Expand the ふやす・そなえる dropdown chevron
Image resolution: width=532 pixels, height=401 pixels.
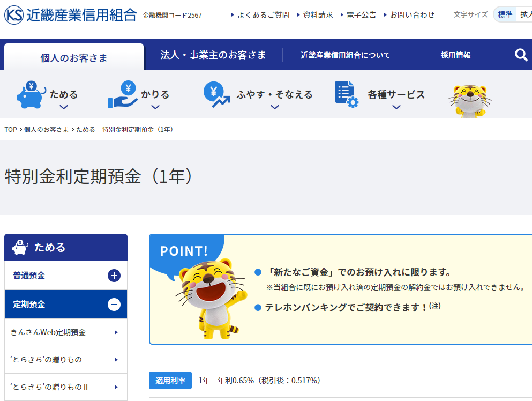275,107
